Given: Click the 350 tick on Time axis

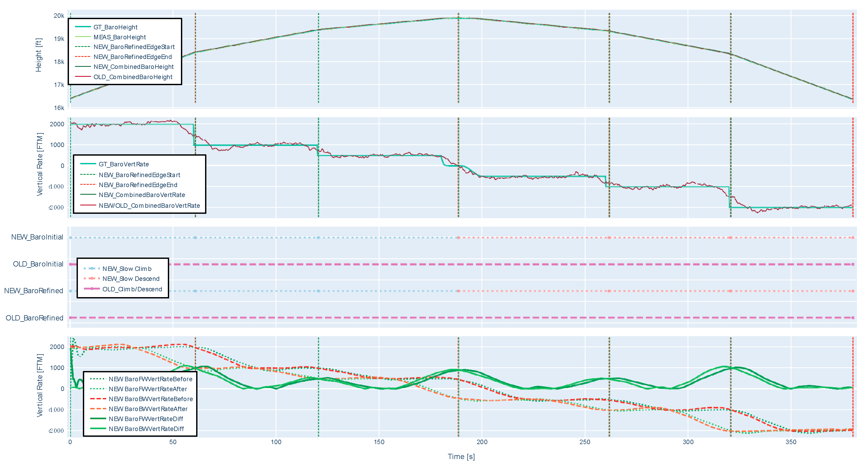Looking at the screenshot, I should [x=791, y=442].
